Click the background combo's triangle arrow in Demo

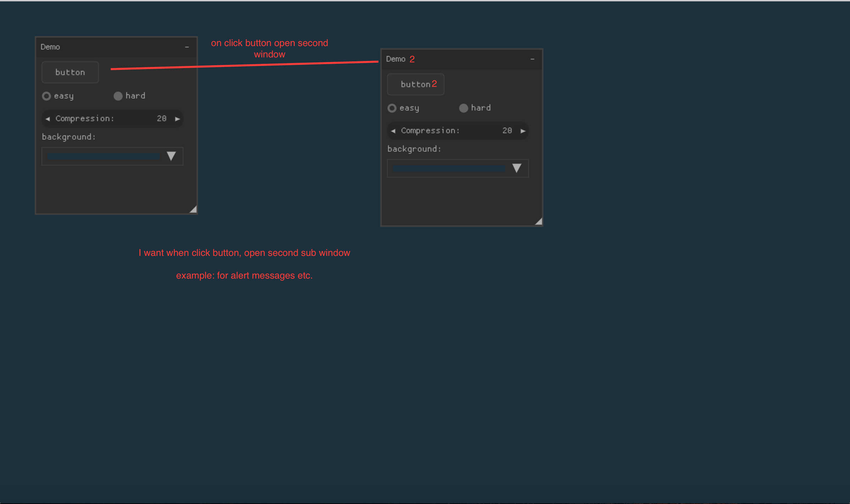[172, 156]
